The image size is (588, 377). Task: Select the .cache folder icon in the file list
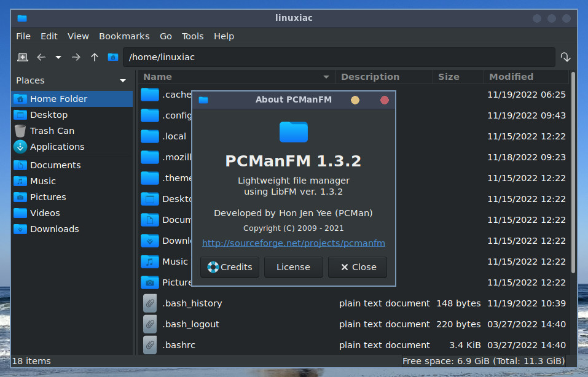tap(150, 95)
